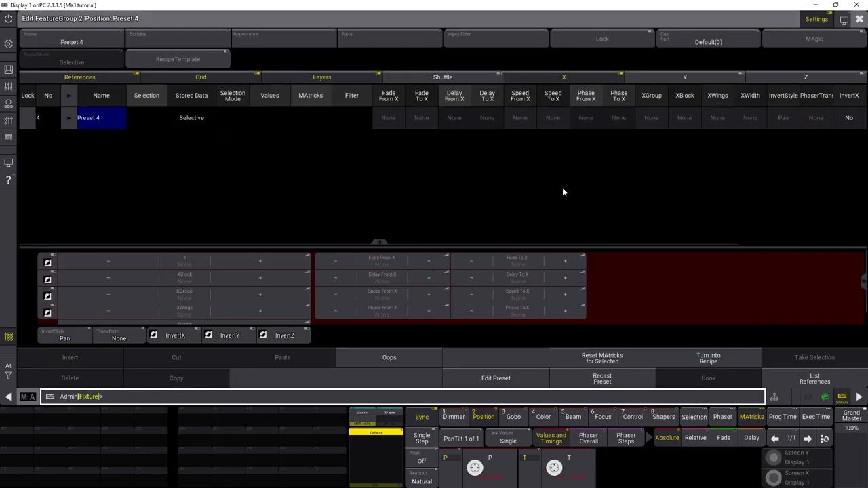This screenshot has width=868, height=488.
Task: Toggle the Sync button
Action: pos(422,417)
